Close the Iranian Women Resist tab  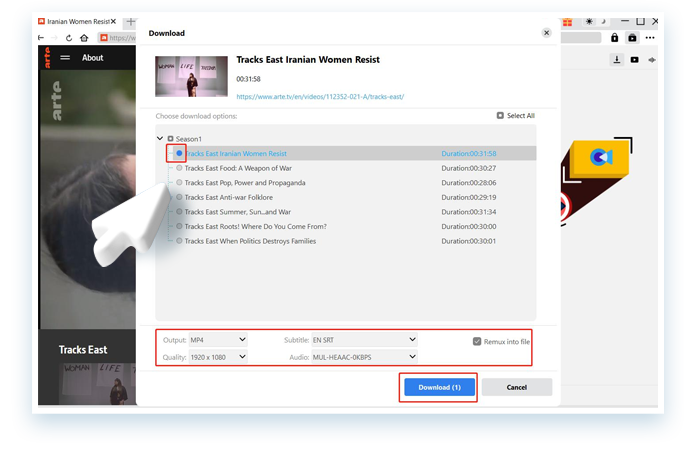coord(113,21)
